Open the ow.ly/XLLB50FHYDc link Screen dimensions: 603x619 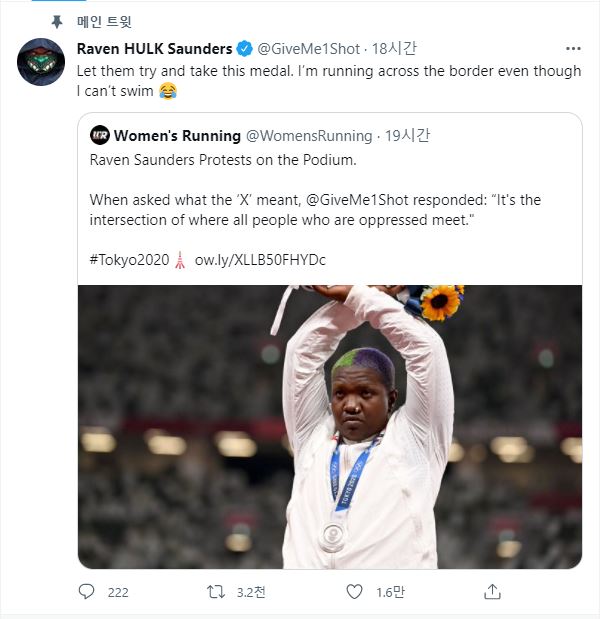260,260
